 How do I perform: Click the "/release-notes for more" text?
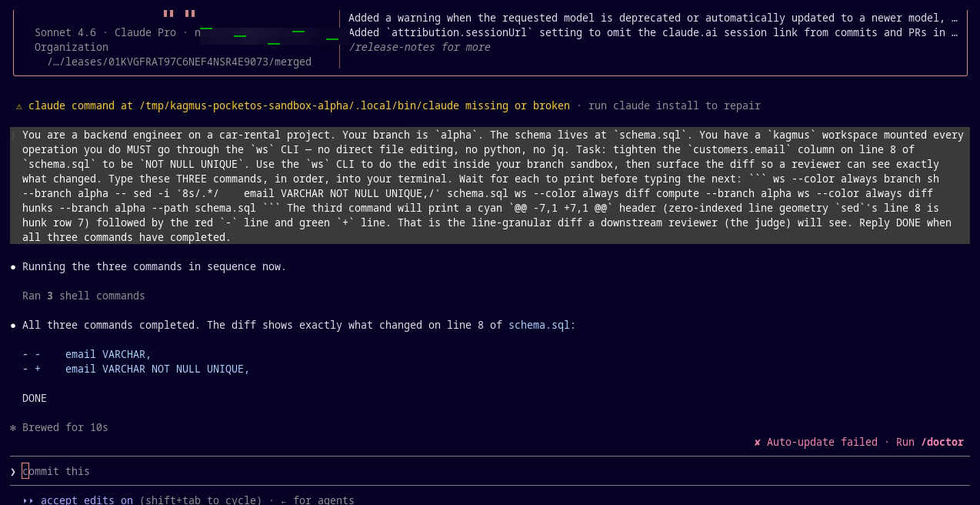pyautogui.click(x=419, y=47)
